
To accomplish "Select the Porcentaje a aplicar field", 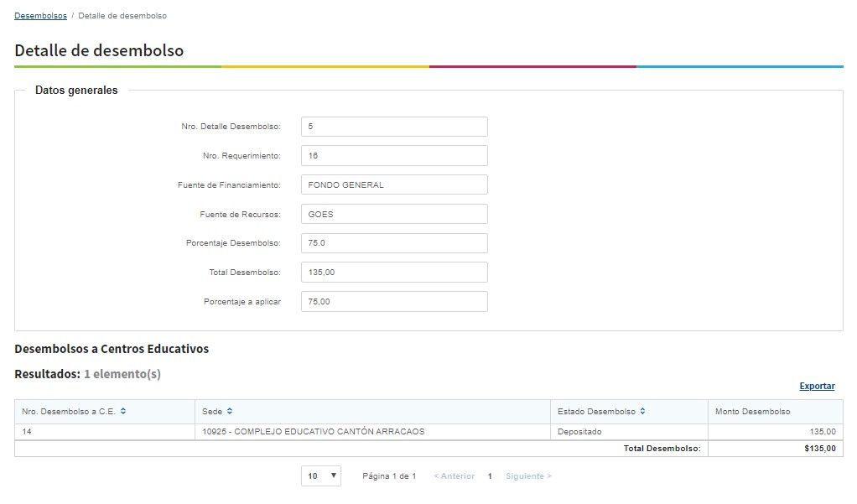I will coord(394,302).
